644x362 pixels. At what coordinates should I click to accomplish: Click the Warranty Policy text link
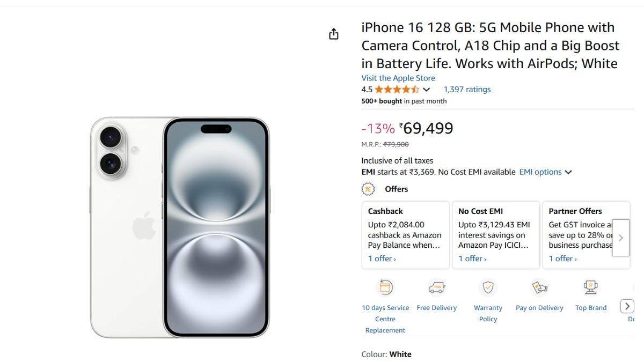coord(488,313)
